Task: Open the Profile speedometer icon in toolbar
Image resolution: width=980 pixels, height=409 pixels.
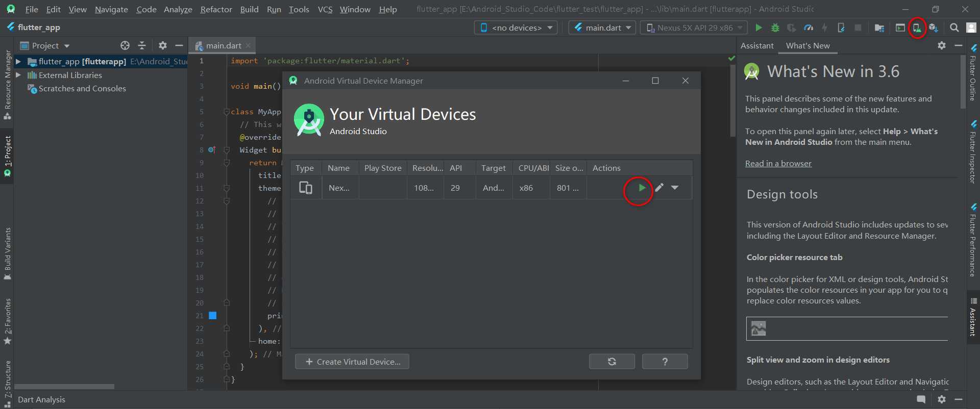Action: tap(808, 28)
